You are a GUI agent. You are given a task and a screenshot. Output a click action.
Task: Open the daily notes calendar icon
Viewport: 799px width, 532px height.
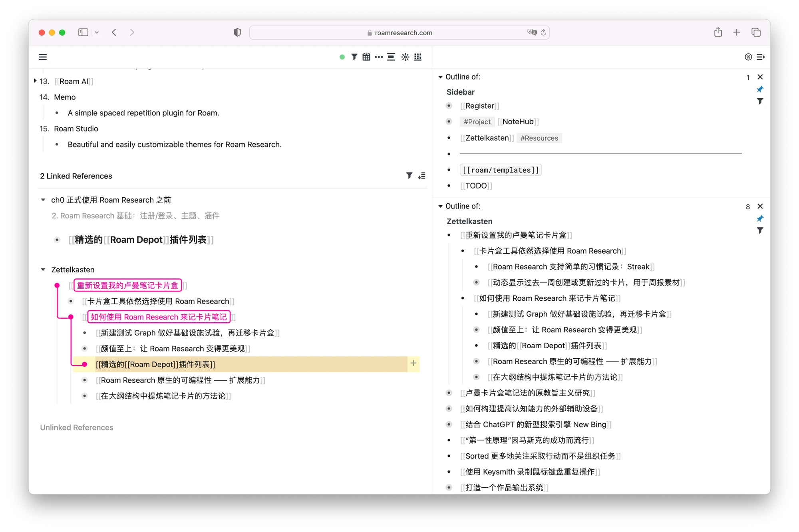coord(366,57)
